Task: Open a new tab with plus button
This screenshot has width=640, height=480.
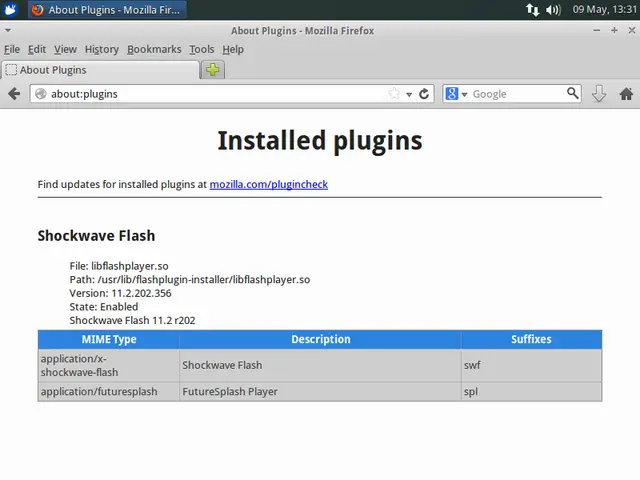Action: pos(213,70)
